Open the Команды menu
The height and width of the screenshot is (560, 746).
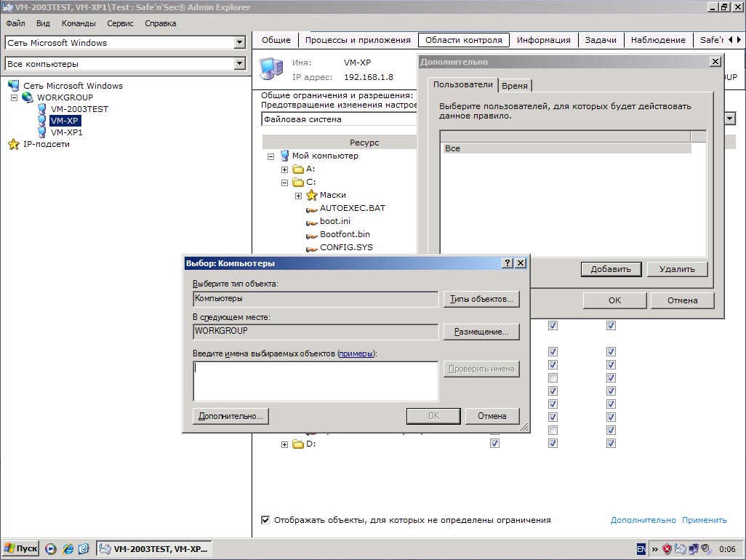[79, 23]
